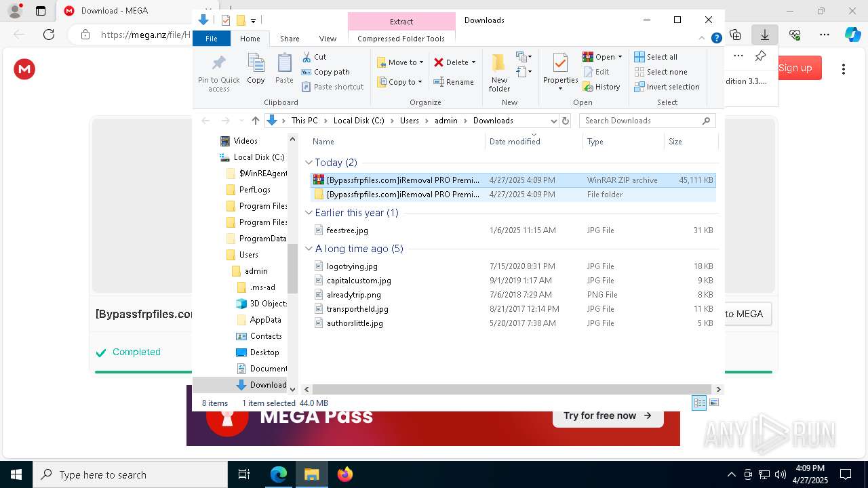
Task: Click Invert selection command
Action: click(667, 87)
